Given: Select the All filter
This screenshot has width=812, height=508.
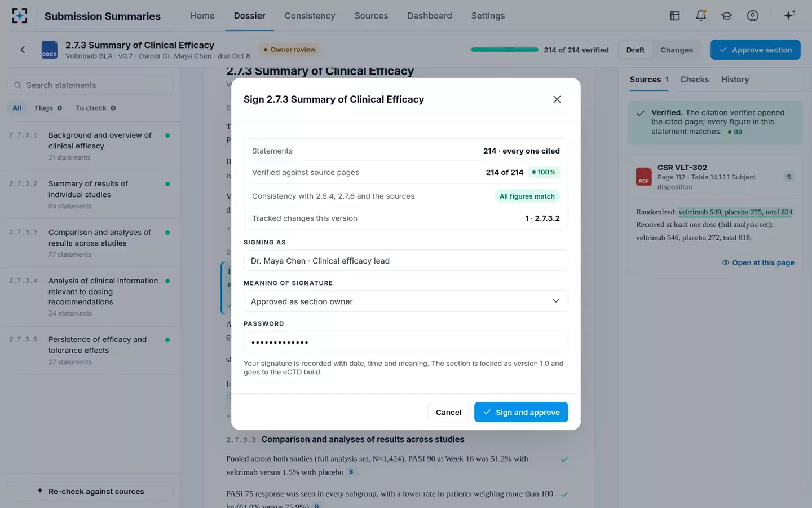Looking at the screenshot, I should click(17, 108).
